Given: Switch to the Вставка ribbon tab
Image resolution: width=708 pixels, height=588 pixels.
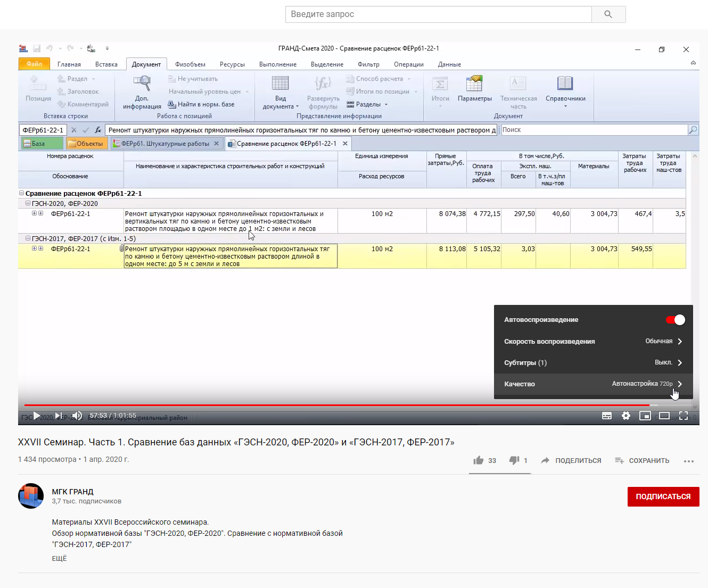Looking at the screenshot, I should (x=106, y=64).
